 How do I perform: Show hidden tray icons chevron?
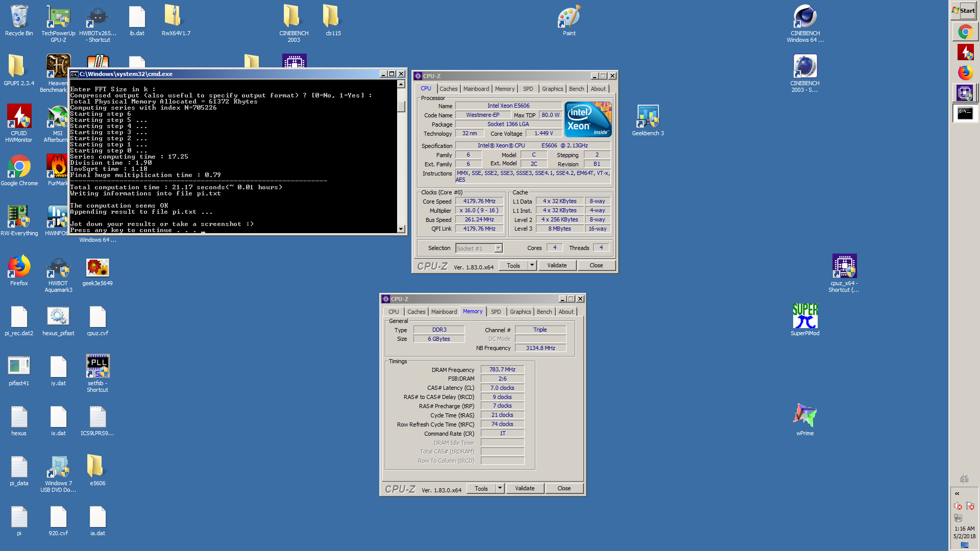[957, 493]
